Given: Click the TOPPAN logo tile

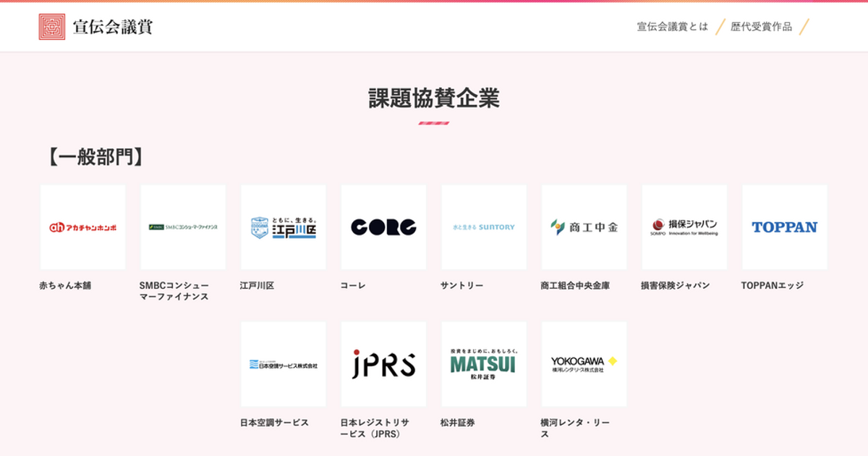Looking at the screenshot, I should 785,227.
